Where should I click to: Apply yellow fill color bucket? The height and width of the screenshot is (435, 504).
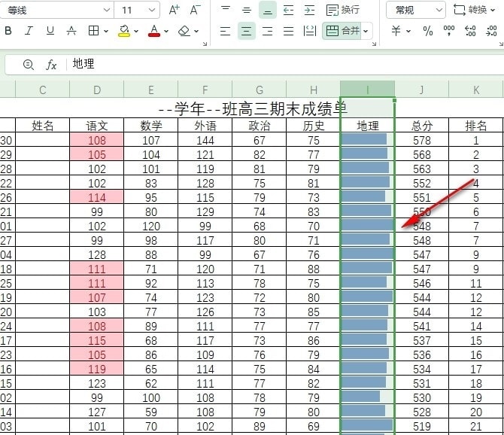pos(124,31)
